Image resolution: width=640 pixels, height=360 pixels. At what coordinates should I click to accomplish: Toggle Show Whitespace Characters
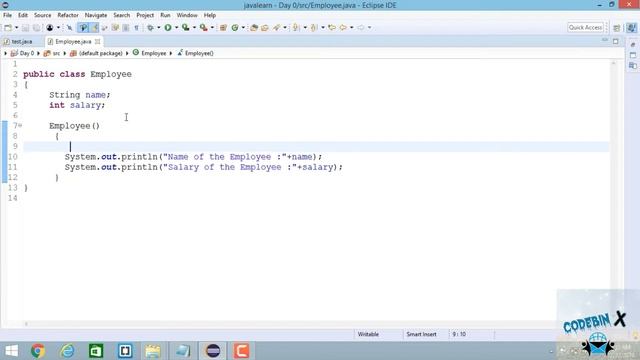click(x=136, y=28)
